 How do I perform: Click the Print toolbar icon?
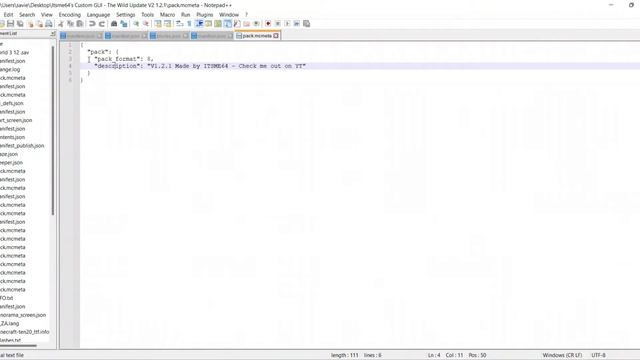49,24
